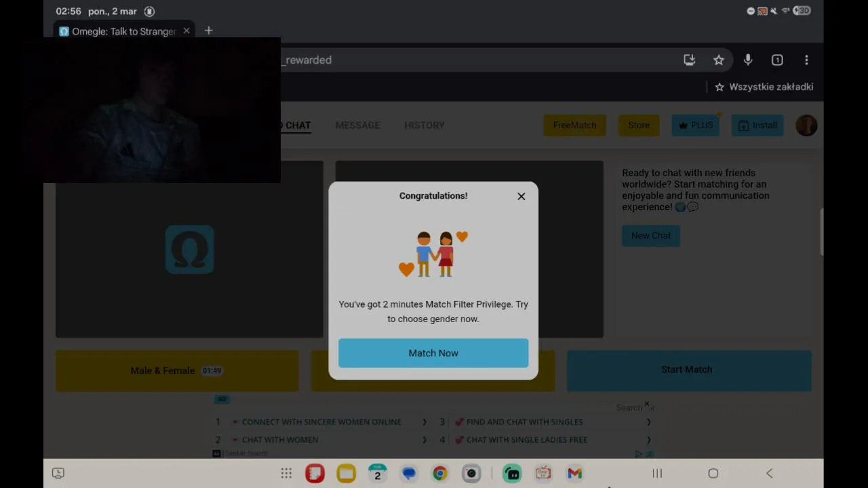Open a new browser tab
The height and width of the screenshot is (488, 868).
point(209,30)
